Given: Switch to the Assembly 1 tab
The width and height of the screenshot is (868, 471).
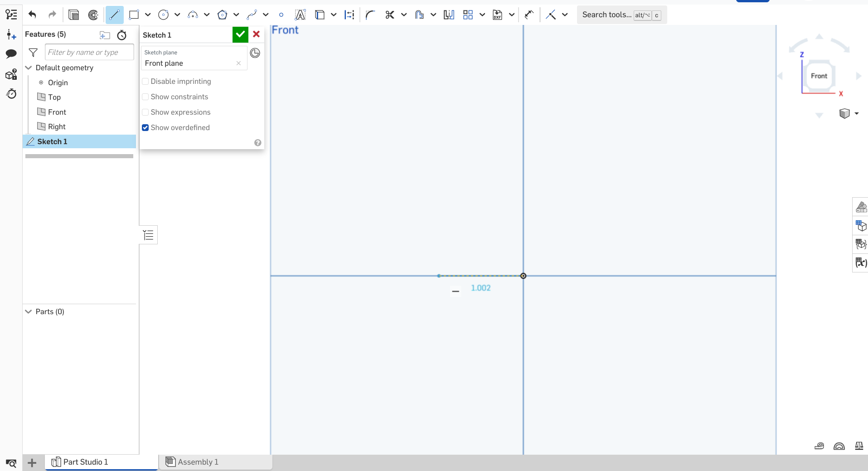Looking at the screenshot, I should pos(216,462).
